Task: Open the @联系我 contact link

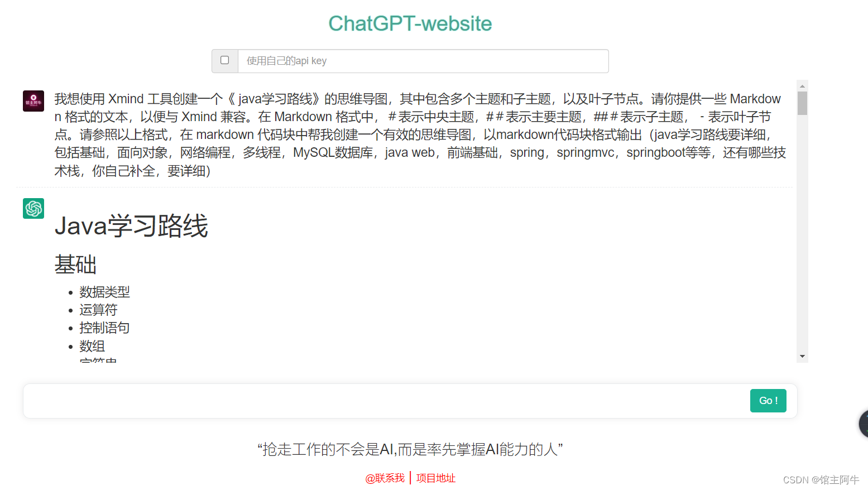Action: (385, 478)
